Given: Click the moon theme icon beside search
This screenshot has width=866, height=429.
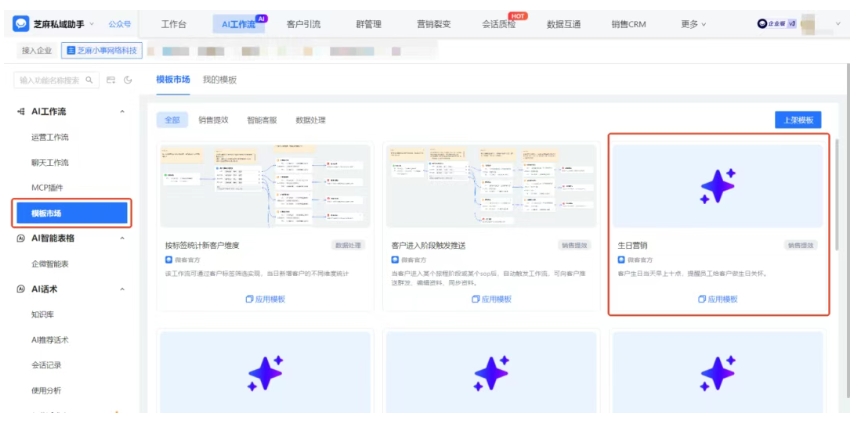Looking at the screenshot, I should (x=127, y=79).
